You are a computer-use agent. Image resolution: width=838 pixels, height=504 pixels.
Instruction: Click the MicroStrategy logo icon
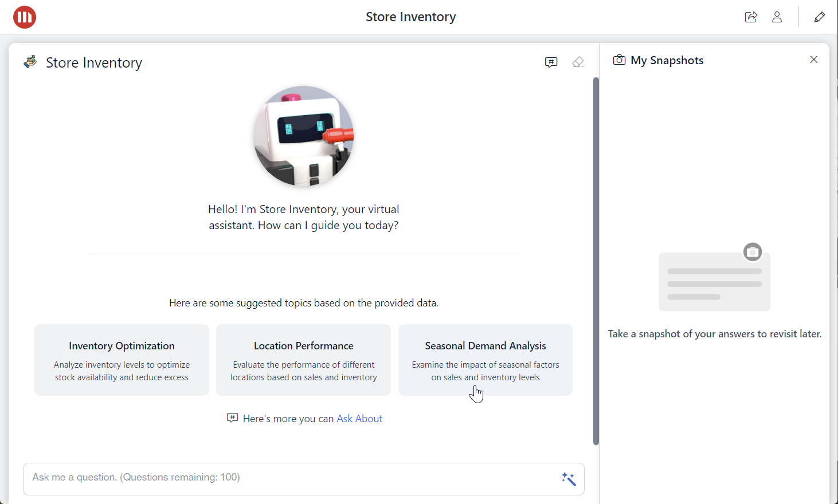point(25,17)
